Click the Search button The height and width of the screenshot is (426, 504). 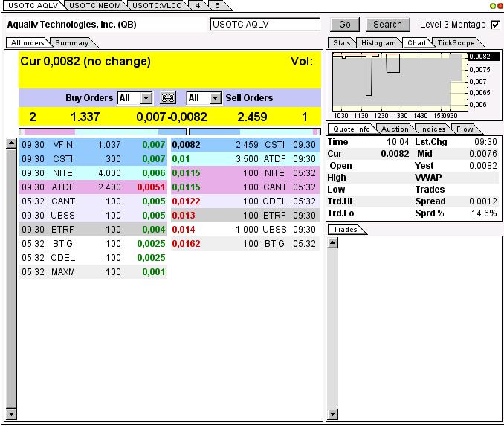[387, 25]
